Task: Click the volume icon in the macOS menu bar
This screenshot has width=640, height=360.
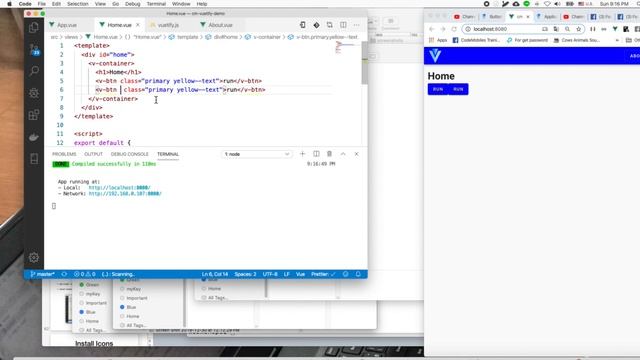Action: coord(558,4)
